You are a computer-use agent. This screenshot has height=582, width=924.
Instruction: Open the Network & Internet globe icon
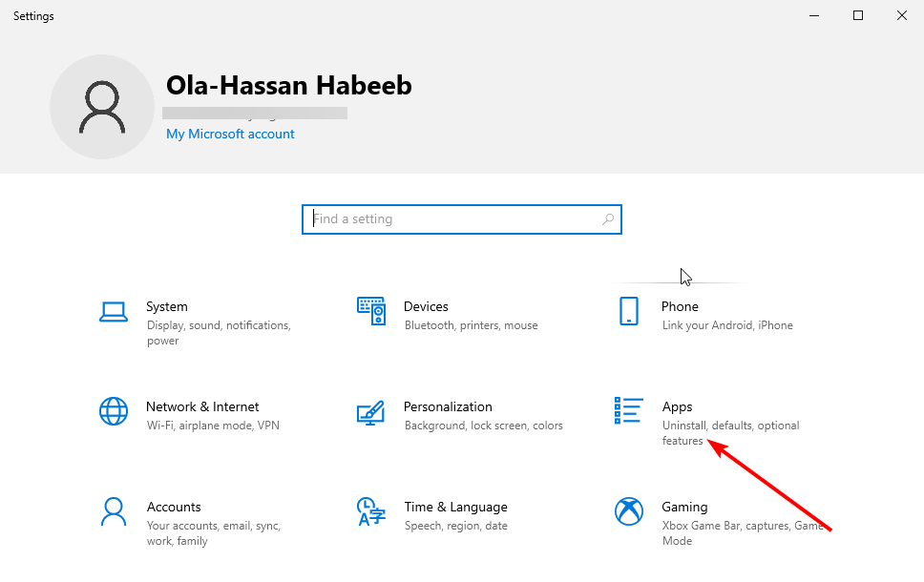[x=114, y=411]
